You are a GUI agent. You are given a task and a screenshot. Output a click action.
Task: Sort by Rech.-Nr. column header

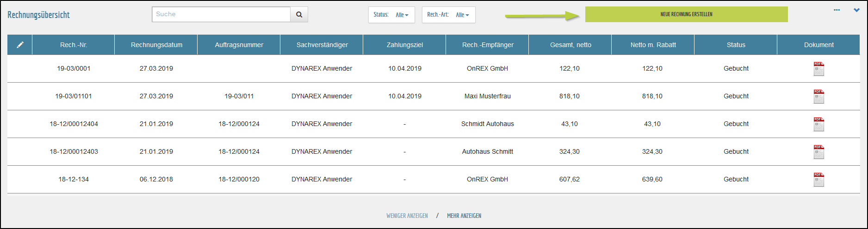tap(74, 45)
